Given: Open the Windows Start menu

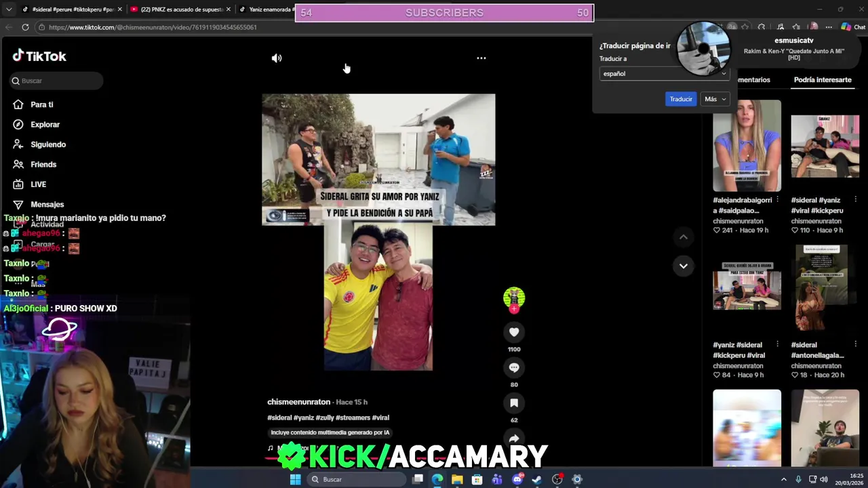Looking at the screenshot, I should 295,479.
